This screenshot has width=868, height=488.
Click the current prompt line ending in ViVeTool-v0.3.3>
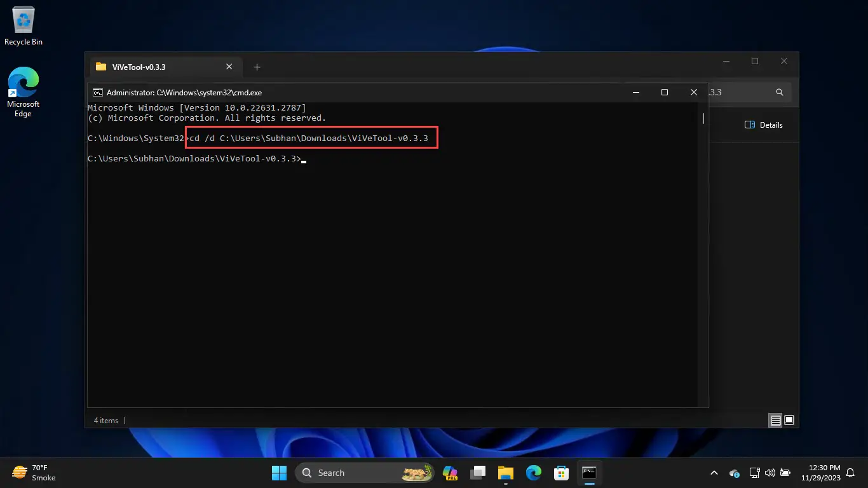pyautogui.click(x=194, y=159)
